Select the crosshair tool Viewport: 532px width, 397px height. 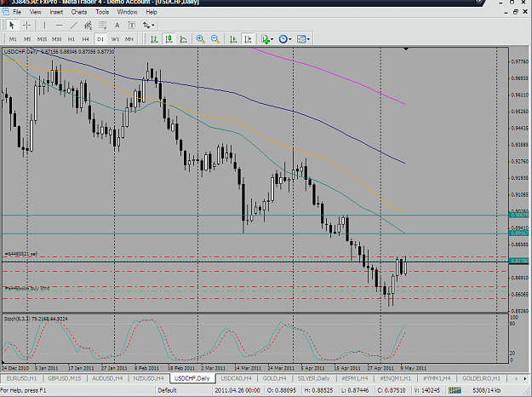pos(26,25)
